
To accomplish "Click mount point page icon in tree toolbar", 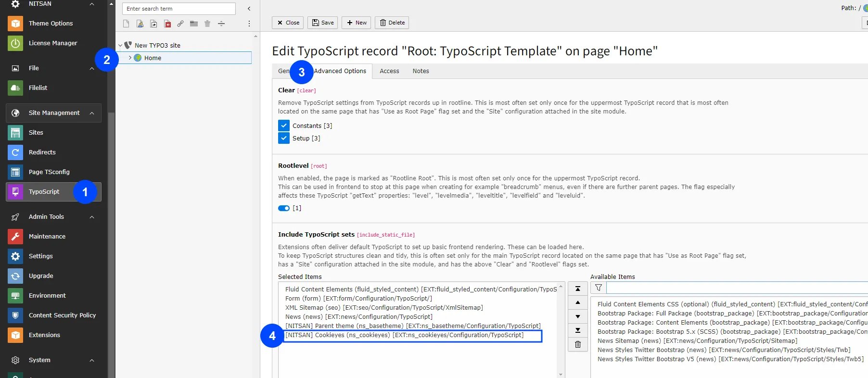I will (x=167, y=24).
